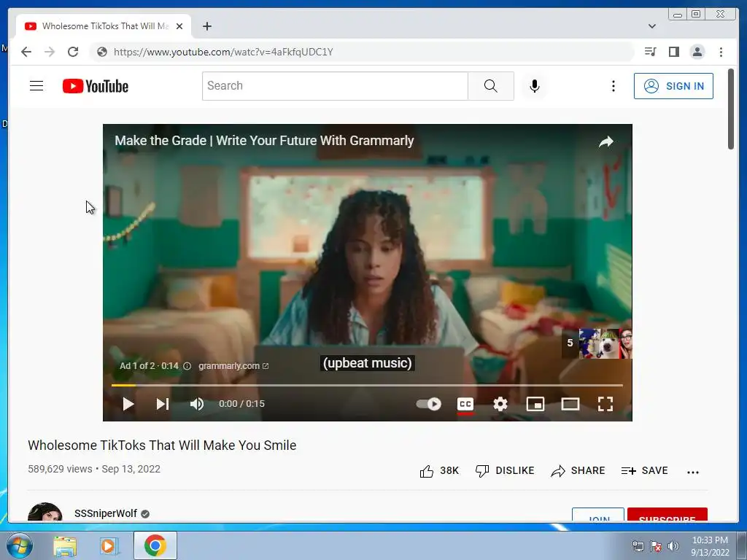
Task: Go back to previous page
Action: [x=26, y=52]
